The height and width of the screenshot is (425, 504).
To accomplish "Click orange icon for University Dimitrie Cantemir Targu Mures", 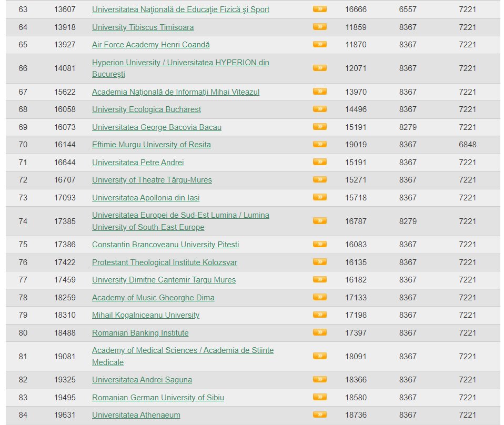I will click(x=319, y=279).
